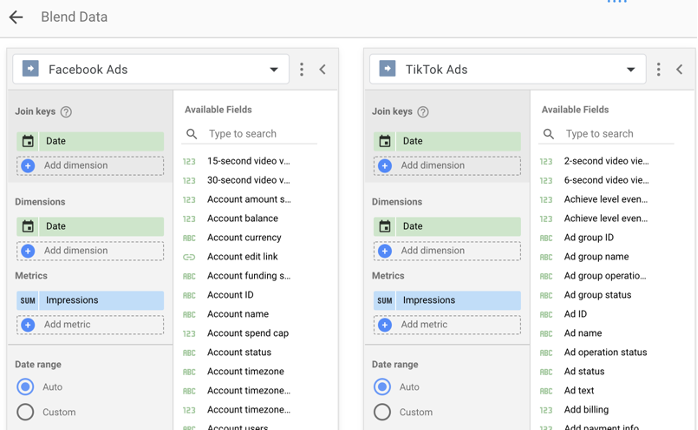The width and height of the screenshot is (698, 430).
Task: Add metric to Facebook Ads table
Action: [90, 325]
